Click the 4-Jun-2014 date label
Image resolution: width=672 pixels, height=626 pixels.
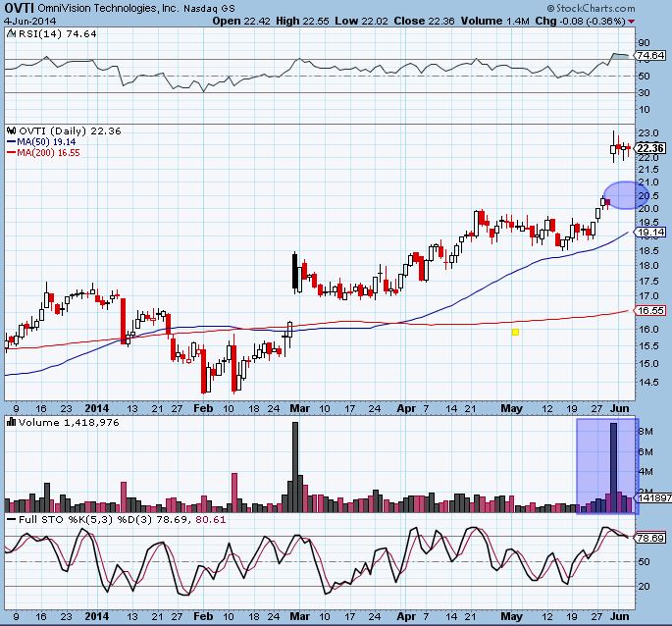[30, 21]
